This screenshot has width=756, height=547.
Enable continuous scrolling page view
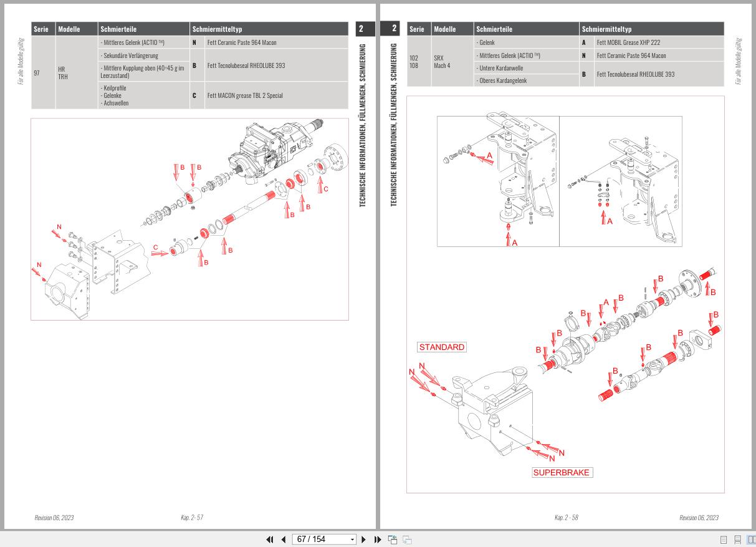737,540
